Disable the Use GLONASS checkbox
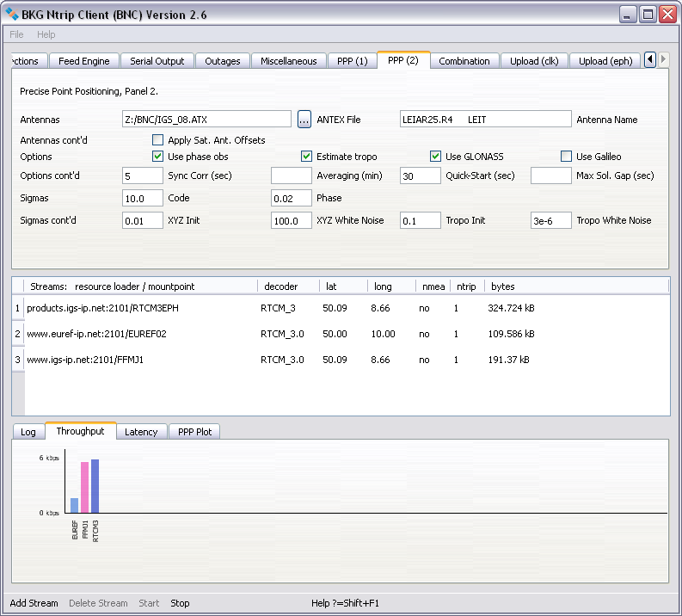This screenshot has width=682, height=616. point(436,157)
